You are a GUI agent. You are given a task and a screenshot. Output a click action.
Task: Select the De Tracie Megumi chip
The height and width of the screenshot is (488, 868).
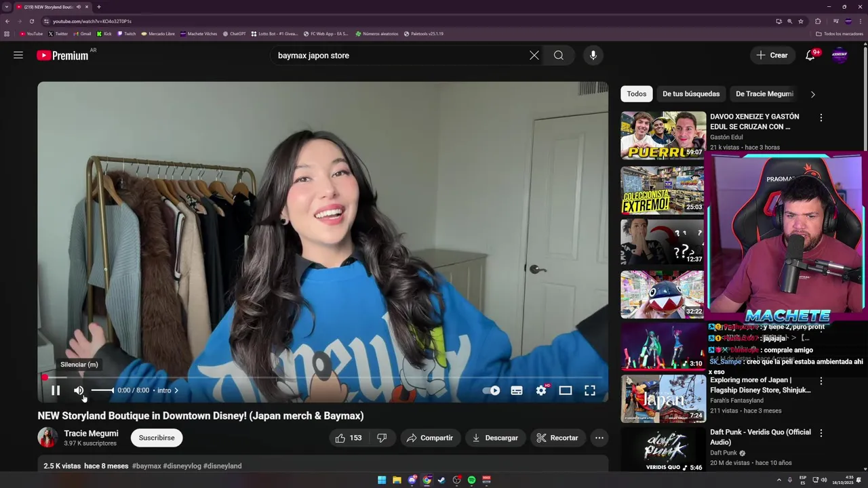coord(764,94)
